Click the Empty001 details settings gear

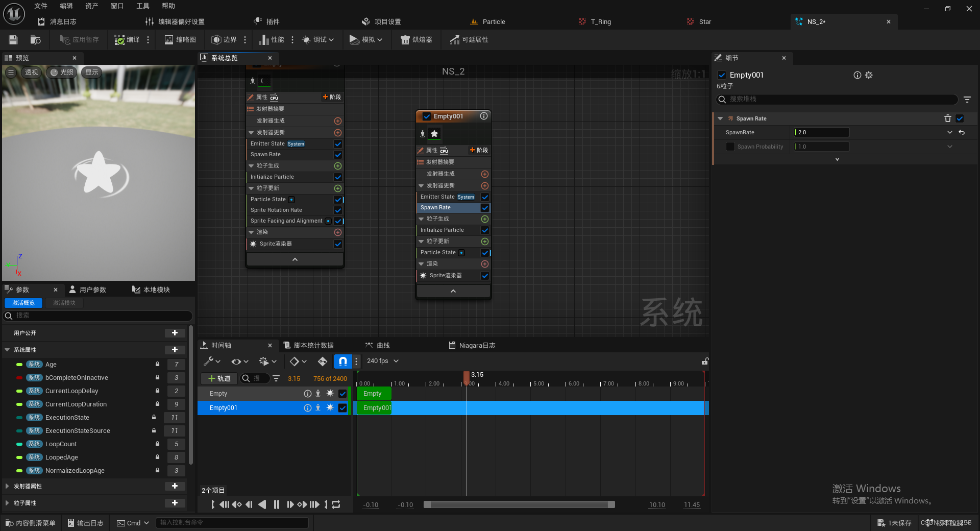[869, 75]
